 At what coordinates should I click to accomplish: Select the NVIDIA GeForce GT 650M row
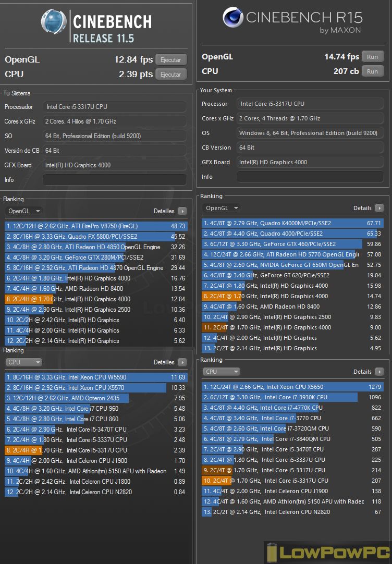click(293, 265)
